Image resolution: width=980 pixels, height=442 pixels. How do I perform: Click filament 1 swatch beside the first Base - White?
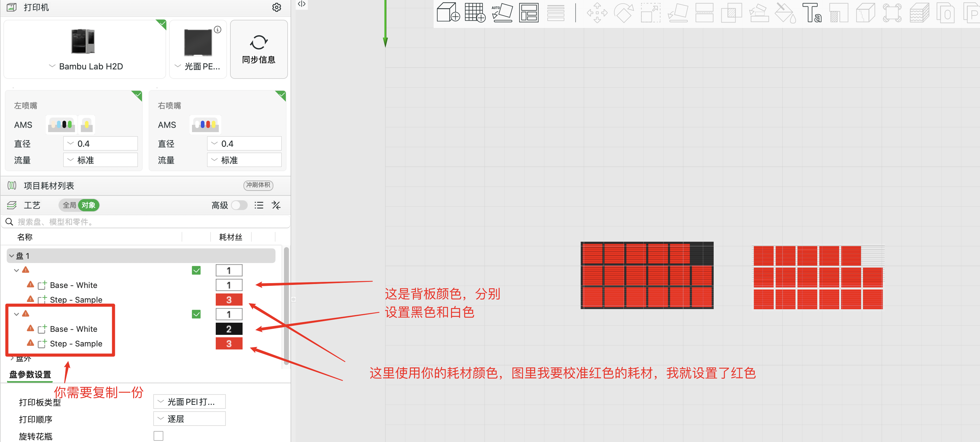click(229, 285)
